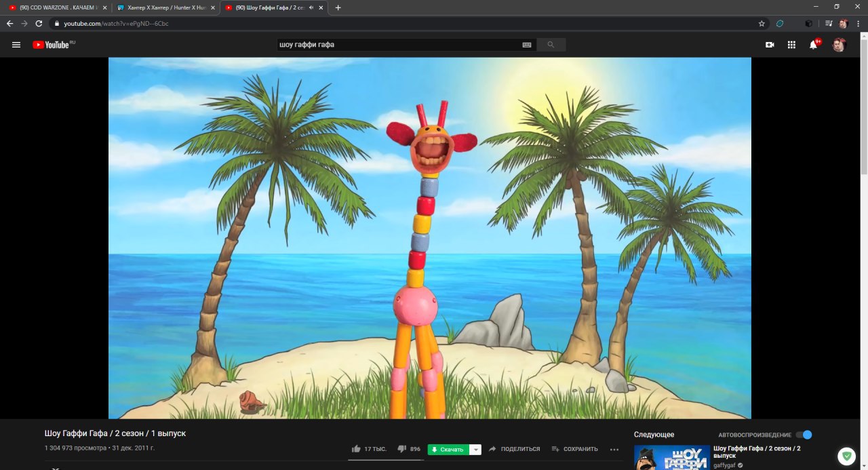
Task: Click the Поделиться share button
Action: [515, 449]
